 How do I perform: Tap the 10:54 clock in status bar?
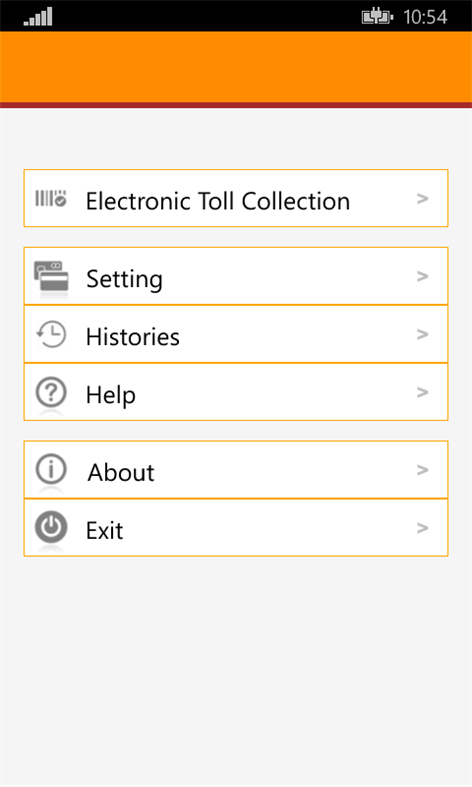[x=425, y=17]
